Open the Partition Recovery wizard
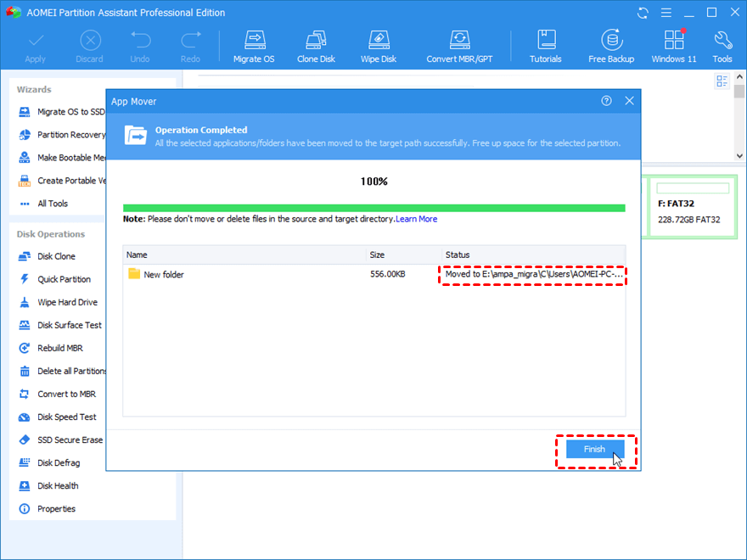This screenshot has height=560, width=747. [61, 135]
